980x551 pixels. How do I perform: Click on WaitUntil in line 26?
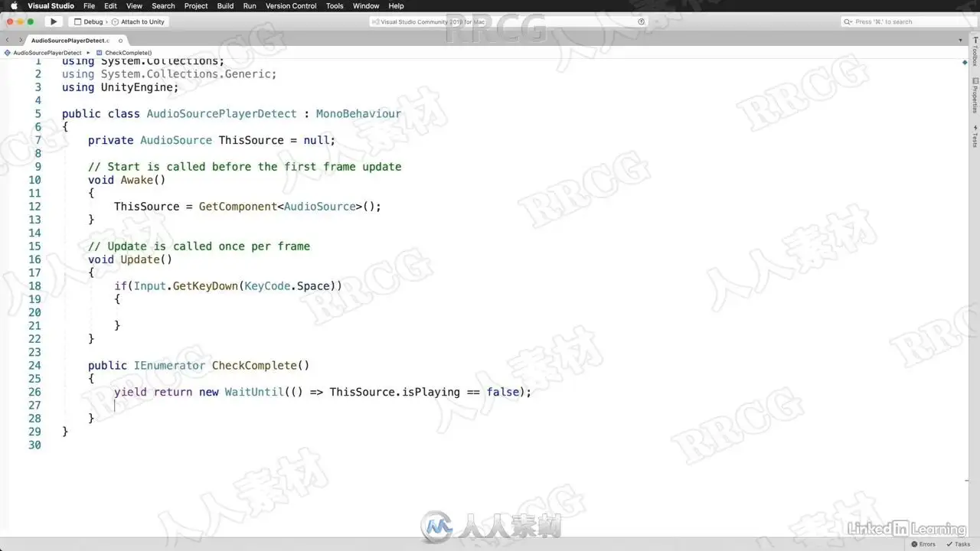(x=254, y=392)
